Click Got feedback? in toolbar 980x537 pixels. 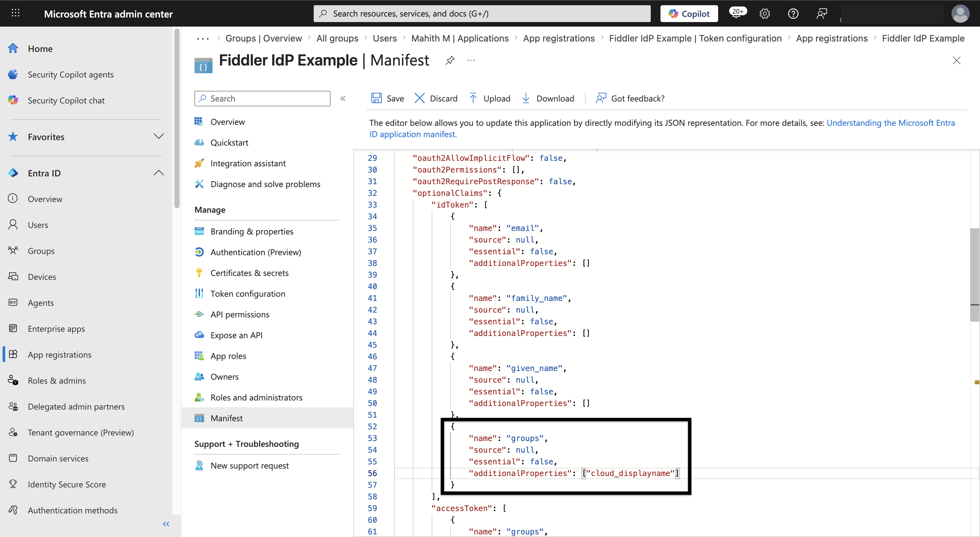pyautogui.click(x=630, y=98)
